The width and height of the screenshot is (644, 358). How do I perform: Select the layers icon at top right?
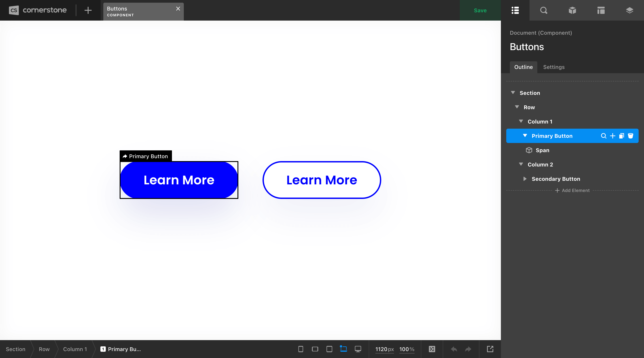[x=630, y=10]
